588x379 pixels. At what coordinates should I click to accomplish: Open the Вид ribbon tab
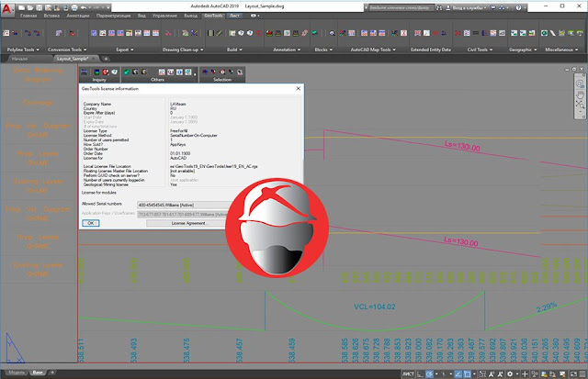141,16
